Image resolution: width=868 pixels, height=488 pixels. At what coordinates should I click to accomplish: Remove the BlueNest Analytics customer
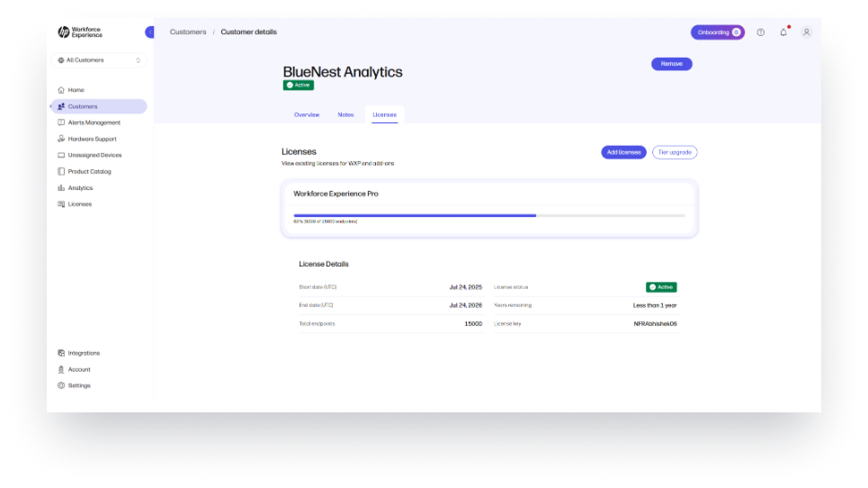[x=671, y=64]
